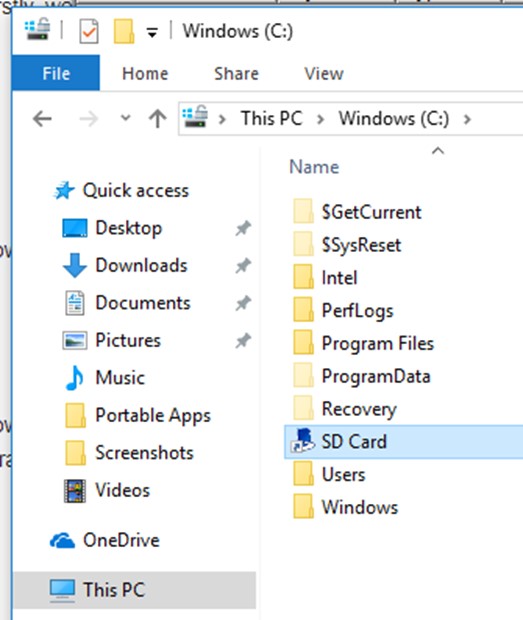Open Downloads in Quick access

(x=141, y=265)
